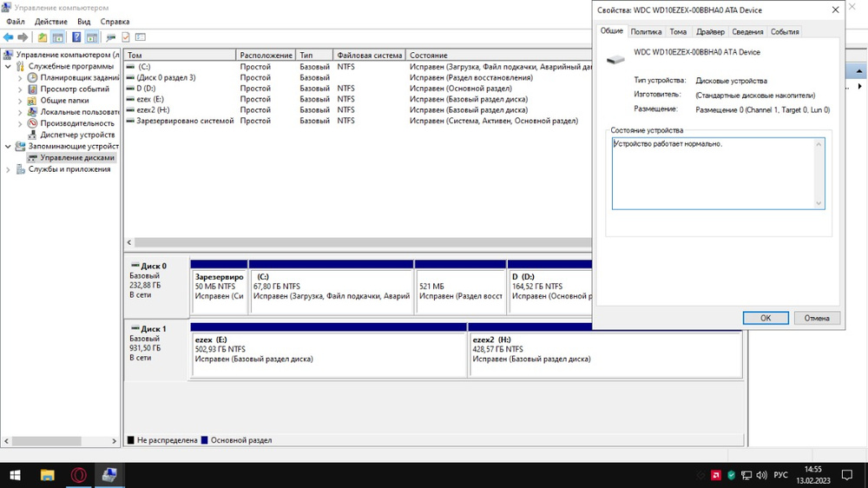The height and width of the screenshot is (488, 868).
Task: Expand the Task Scheduler (Планировщик заданий) node
Action: coord(20,77)
